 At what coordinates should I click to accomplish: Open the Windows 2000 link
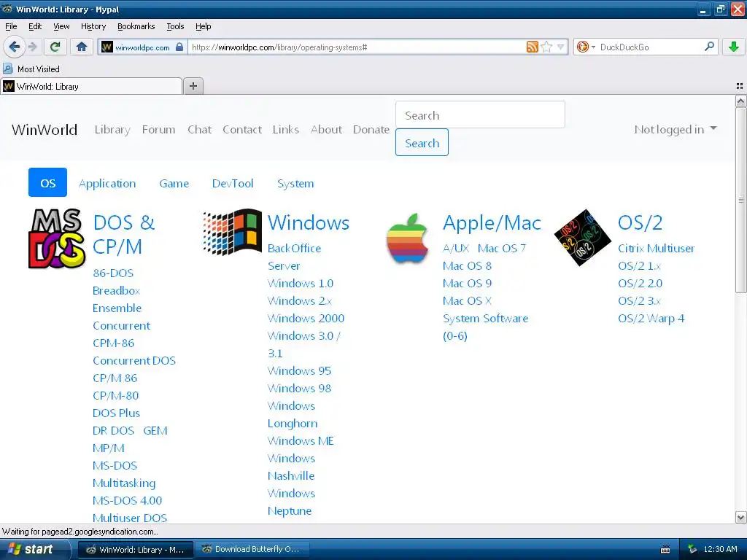tap(306, 318)
